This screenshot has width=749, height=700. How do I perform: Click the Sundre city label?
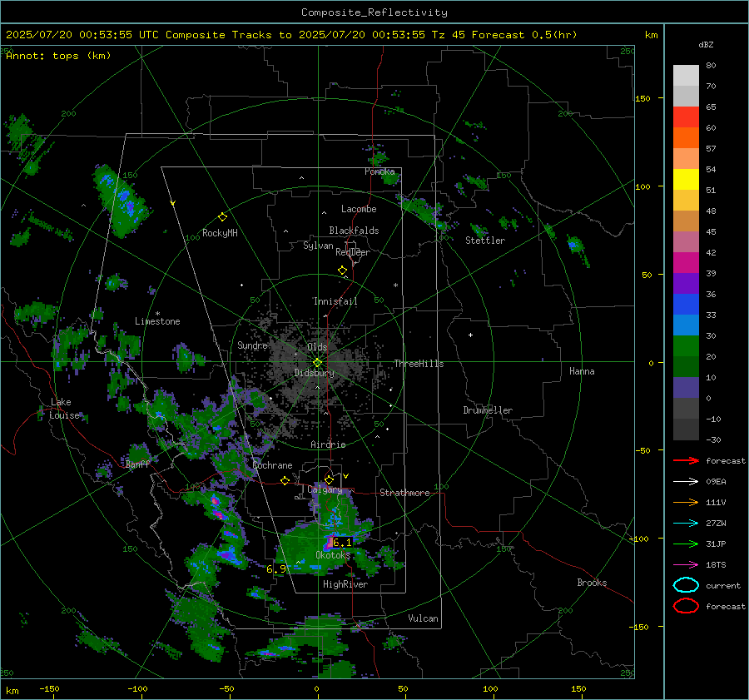(x=252, y=345)
